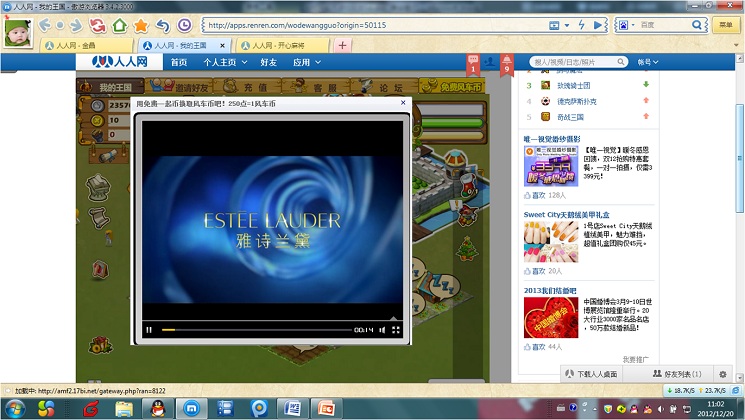Expand the address bar dropdown arrow
The image size is (745, 420).
tap(567, 25)
